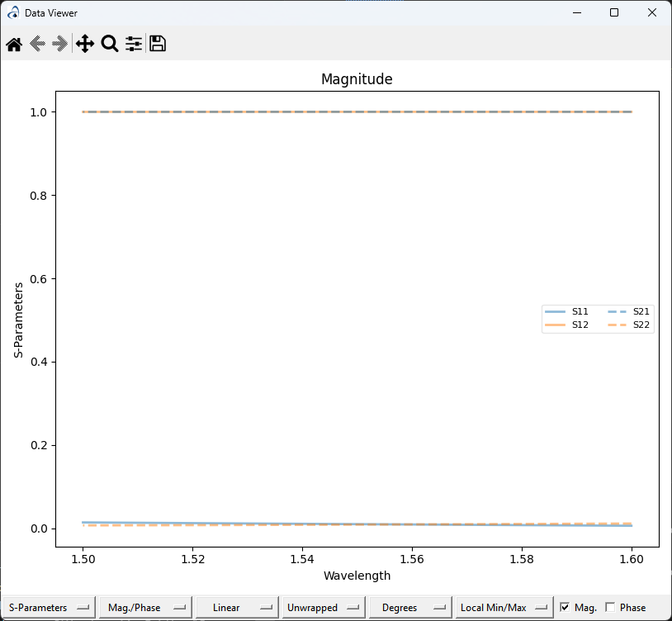Reset the plot view with the Home icon
The width and height of the screenshot is (672, 621).
coord(14,44)
